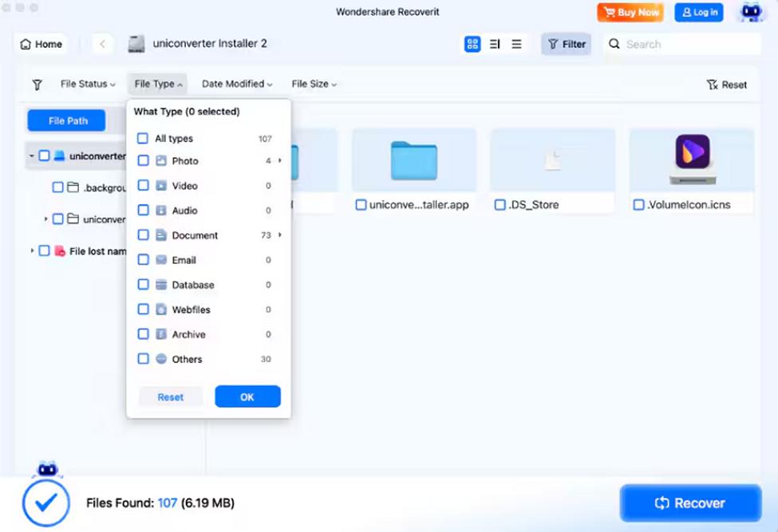The height and width of the screenshot is (532, 778).
Task: Open the File Size dropdown
Action: click(314, 85)
